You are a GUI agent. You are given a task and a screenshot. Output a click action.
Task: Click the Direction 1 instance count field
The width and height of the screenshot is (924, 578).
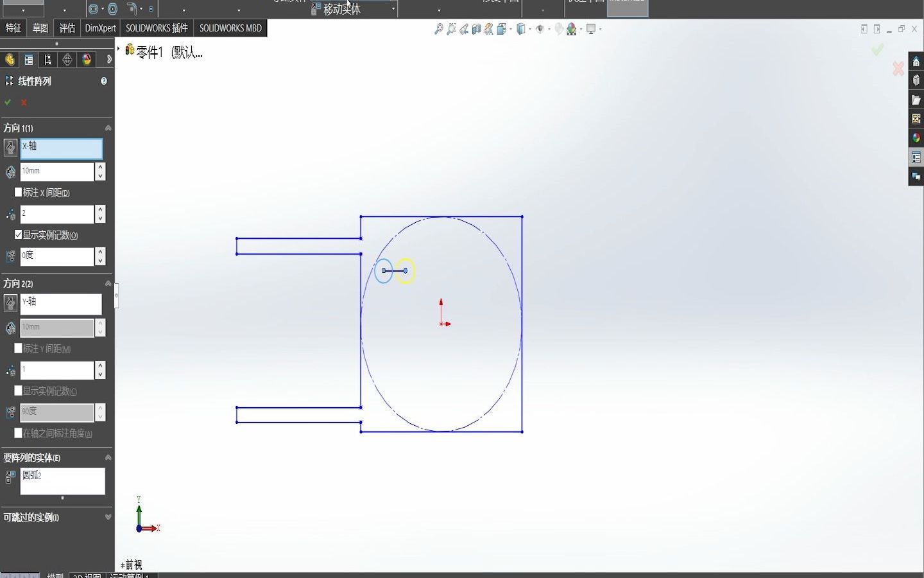point(57,214)
